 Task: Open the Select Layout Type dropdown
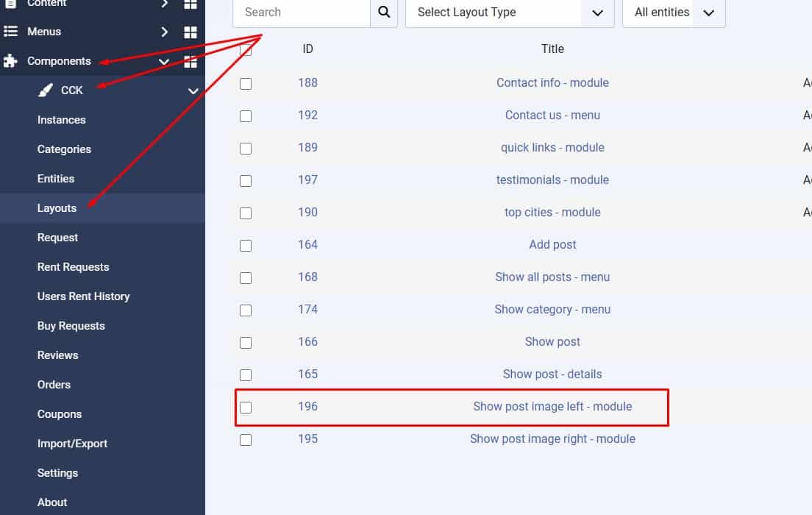(x=510, y=13)
